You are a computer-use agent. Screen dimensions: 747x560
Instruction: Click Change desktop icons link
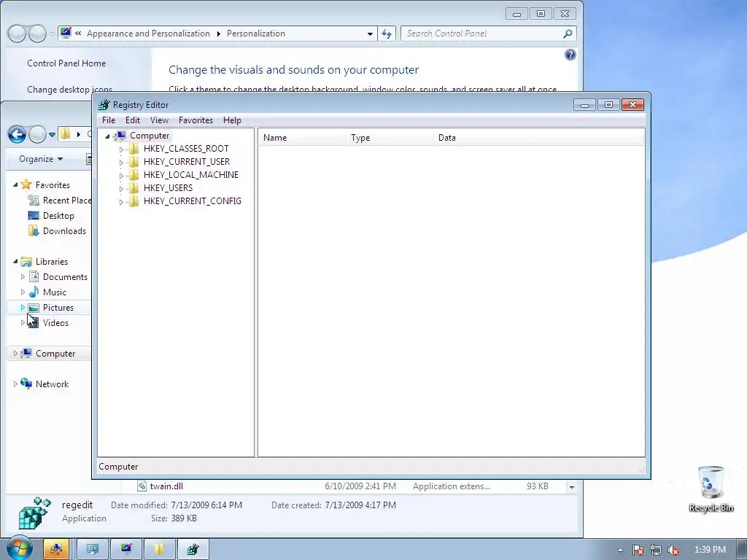70,90
